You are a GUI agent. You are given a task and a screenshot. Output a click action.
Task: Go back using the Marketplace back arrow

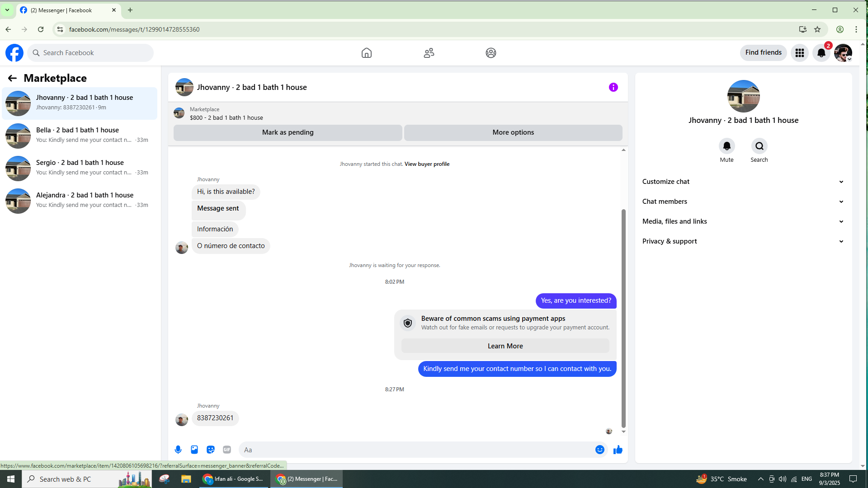click(x=12, y=78)
